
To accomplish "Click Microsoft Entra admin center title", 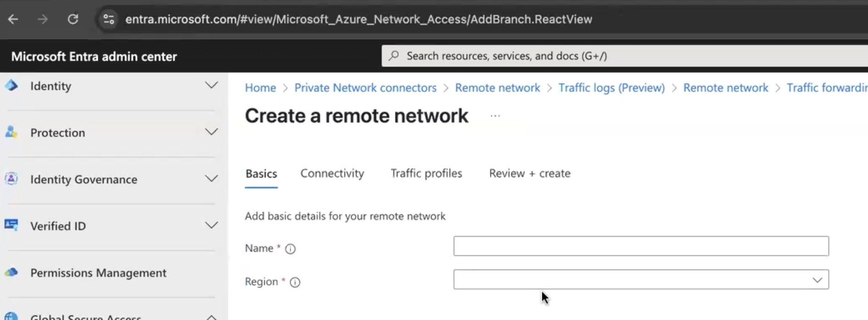I will click(x=94, y=56).
